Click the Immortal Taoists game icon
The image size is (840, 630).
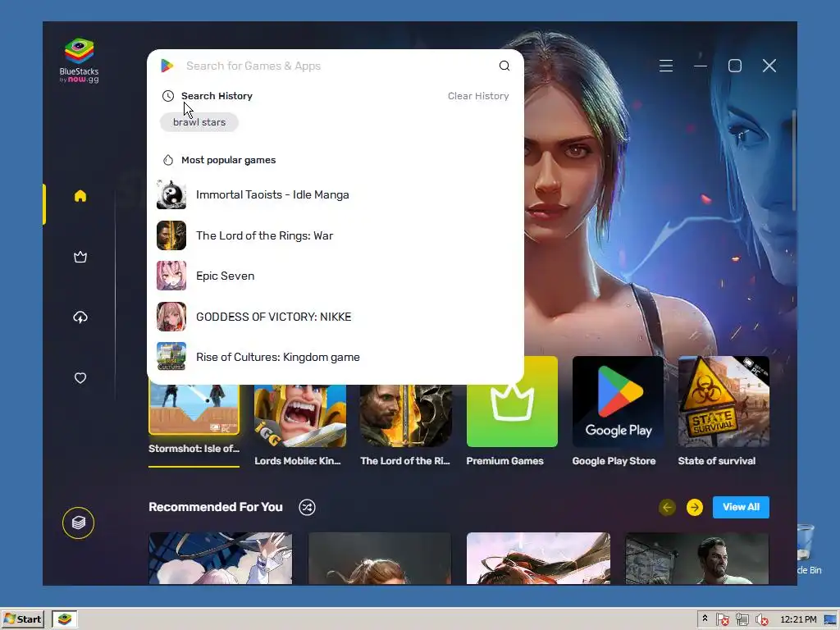(171, 195)
